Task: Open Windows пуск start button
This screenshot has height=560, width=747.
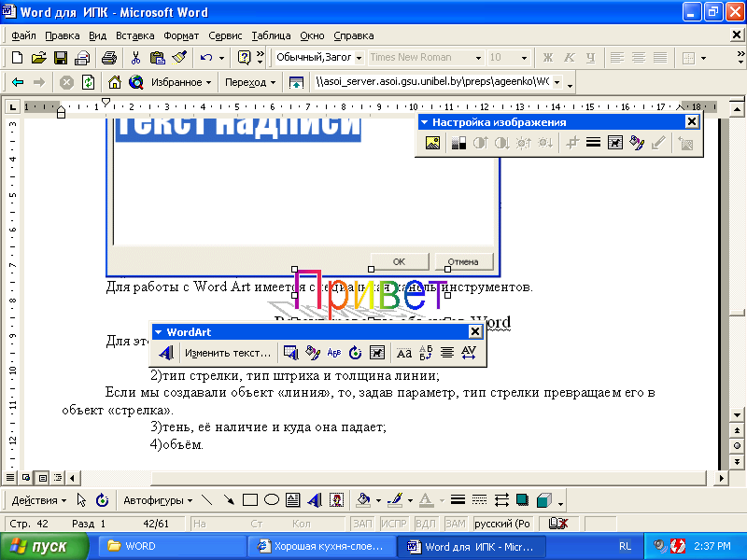Action: [44, 546]
